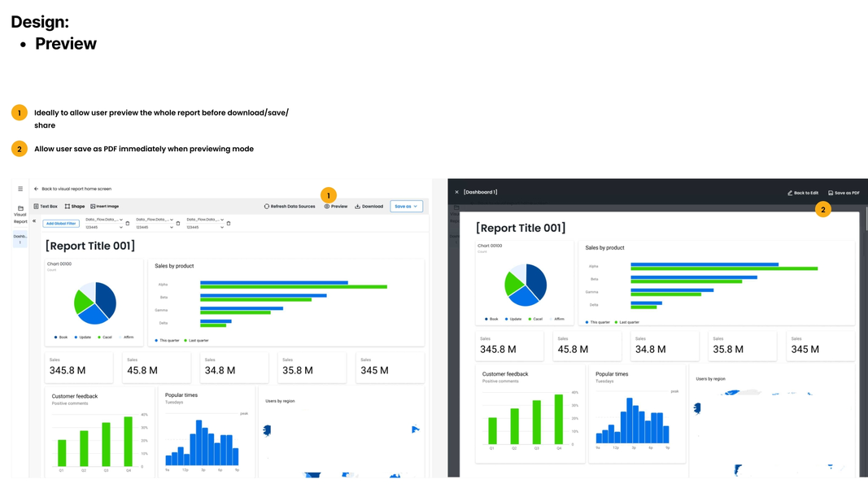Screen dimensions: 868x488
Task: Click the Add Global Filter button
Action: pos(61,224)
